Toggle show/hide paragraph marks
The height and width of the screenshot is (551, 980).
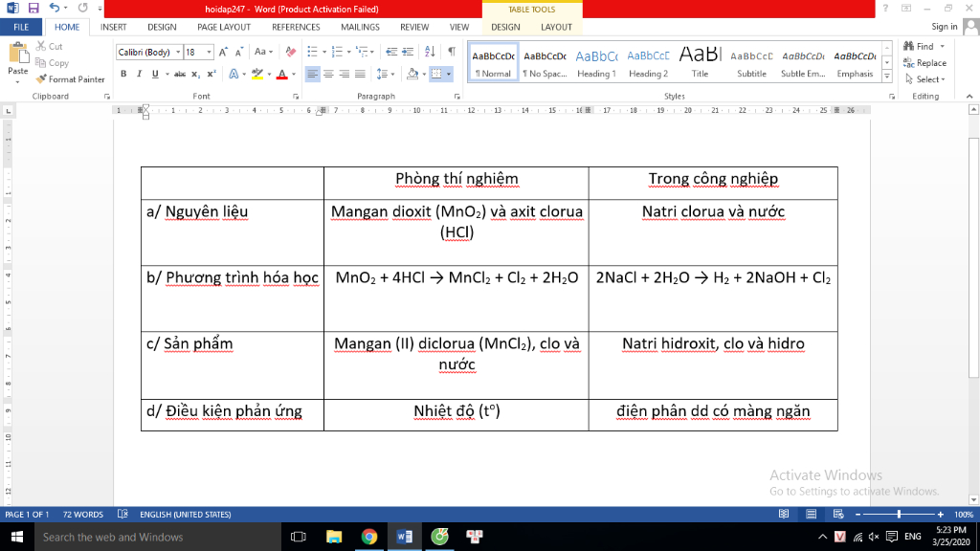451,52
